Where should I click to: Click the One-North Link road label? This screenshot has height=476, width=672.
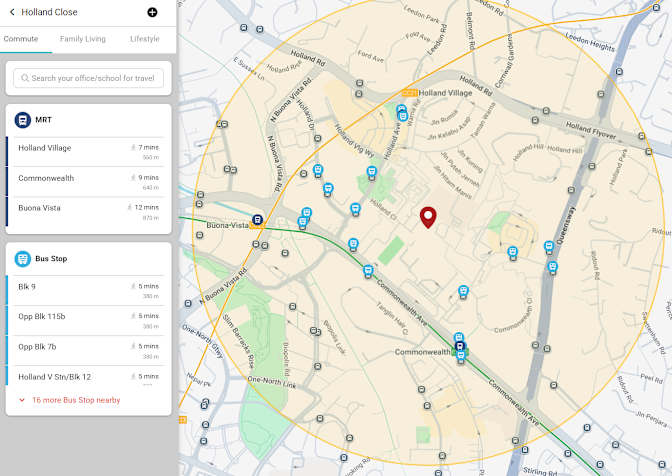(x=272, y=382)
